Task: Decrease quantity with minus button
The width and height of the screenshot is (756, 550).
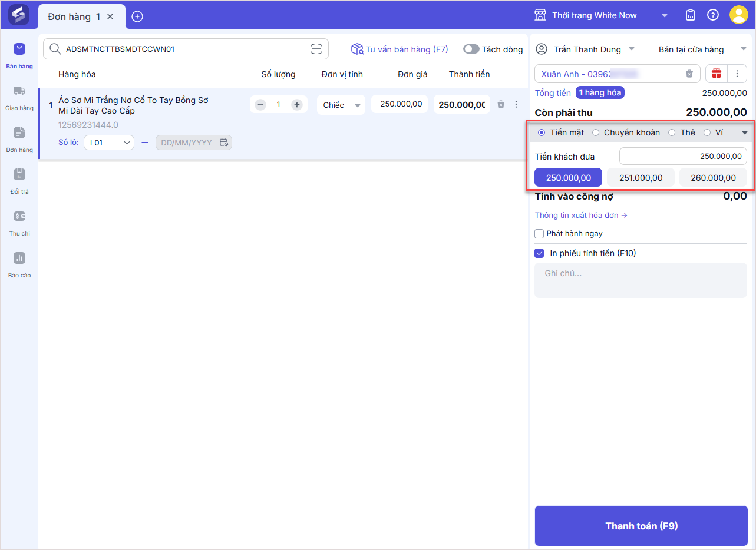Action: pos(260,105)
